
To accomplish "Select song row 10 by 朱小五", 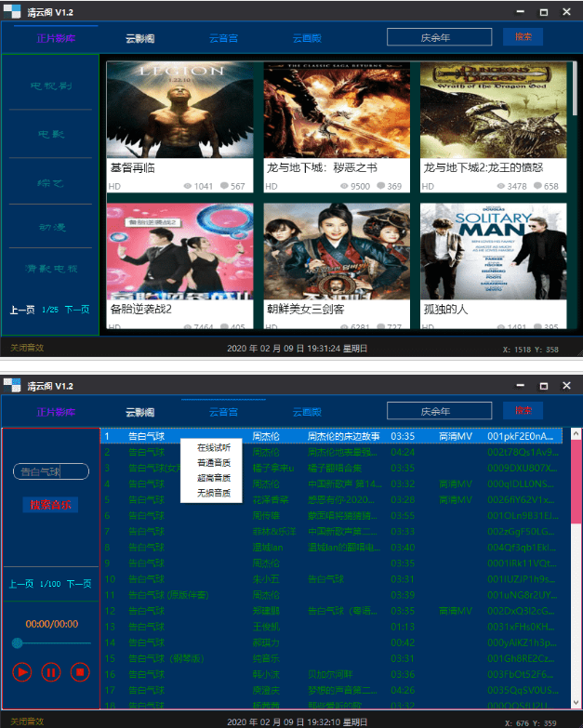I will tap(331, 579).
